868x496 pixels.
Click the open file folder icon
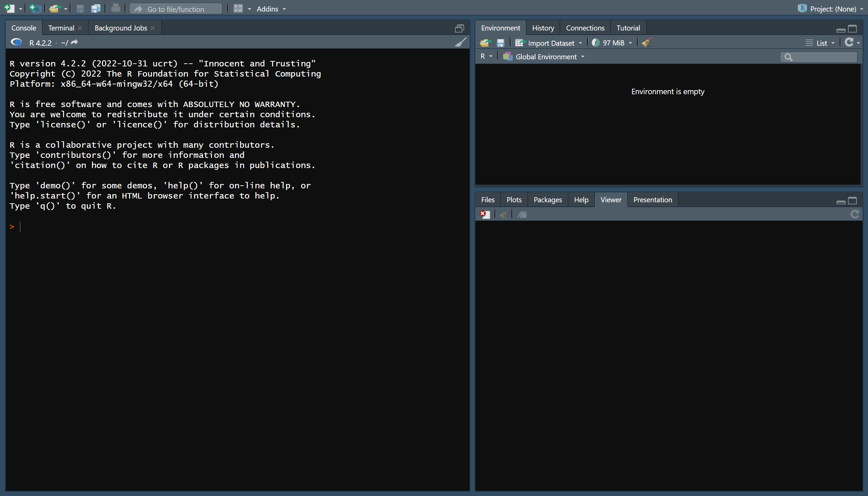point(55,8)
